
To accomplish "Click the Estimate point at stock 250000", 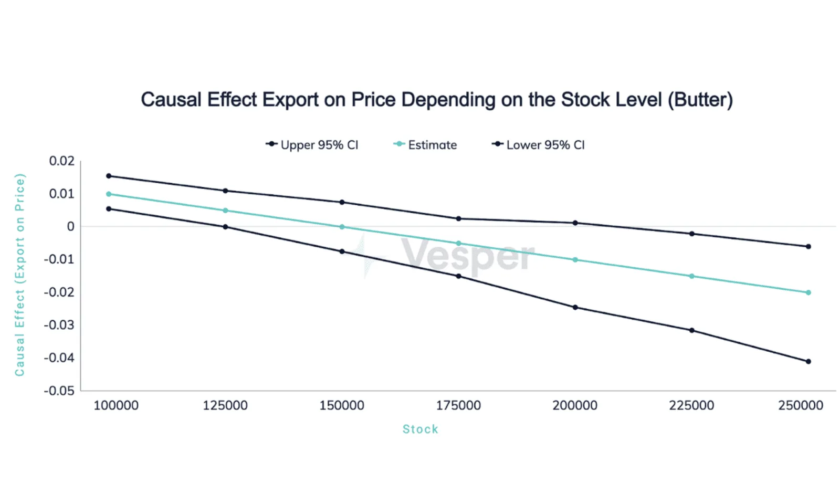I will pyautogui.click(x=808, y=292).
